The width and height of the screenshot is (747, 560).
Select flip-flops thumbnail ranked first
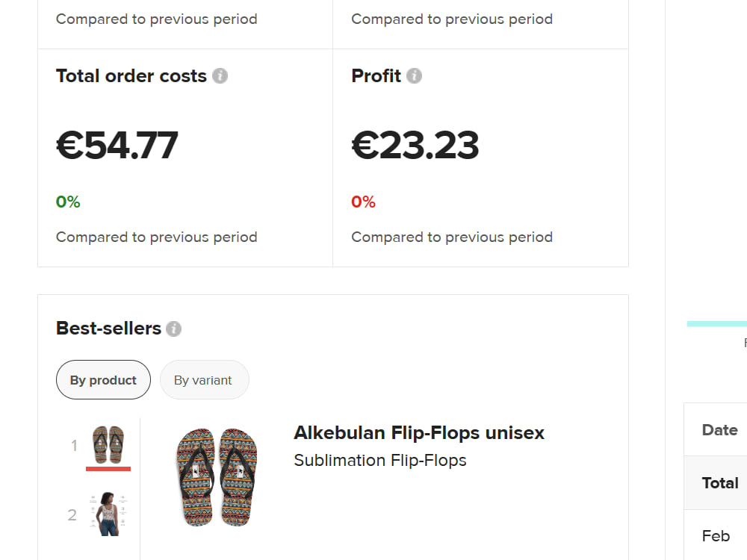click(108, 445)
